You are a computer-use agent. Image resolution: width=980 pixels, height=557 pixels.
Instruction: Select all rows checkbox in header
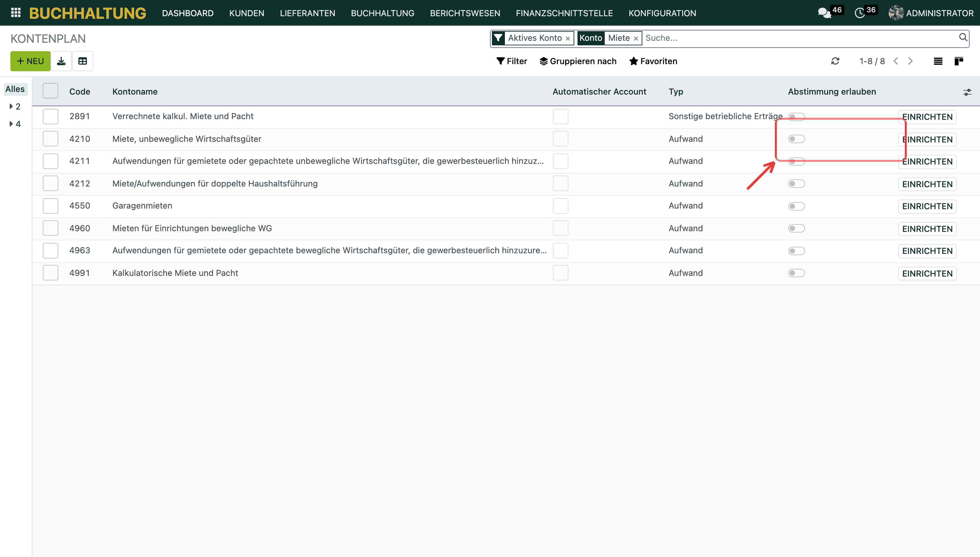point(51,91)
